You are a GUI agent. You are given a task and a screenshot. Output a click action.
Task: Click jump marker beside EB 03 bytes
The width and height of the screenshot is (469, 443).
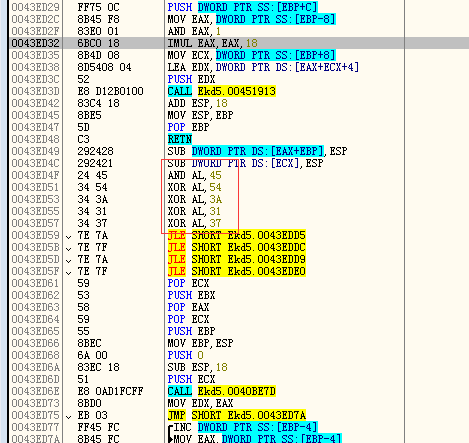[69, 417]
